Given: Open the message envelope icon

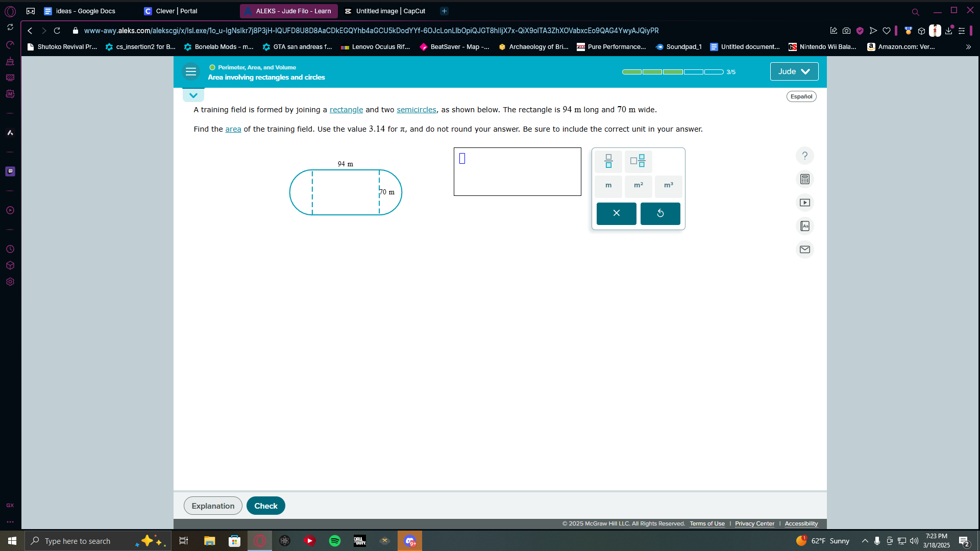Looking at the screenshot, I should coord(805,249).
